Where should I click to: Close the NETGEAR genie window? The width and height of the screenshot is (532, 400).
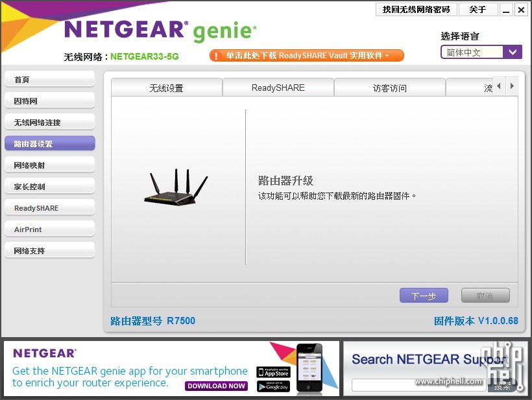coord(521,10)
